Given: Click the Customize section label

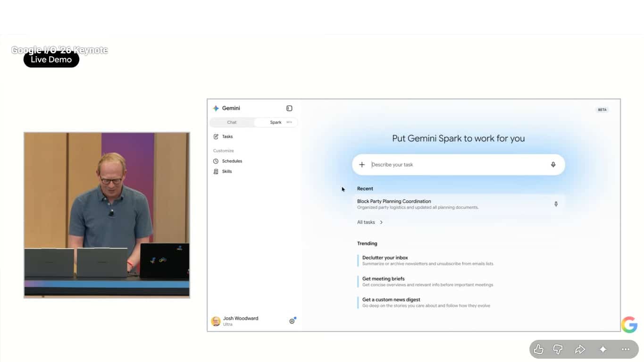Looking at the screenshot, I should 224,151.
